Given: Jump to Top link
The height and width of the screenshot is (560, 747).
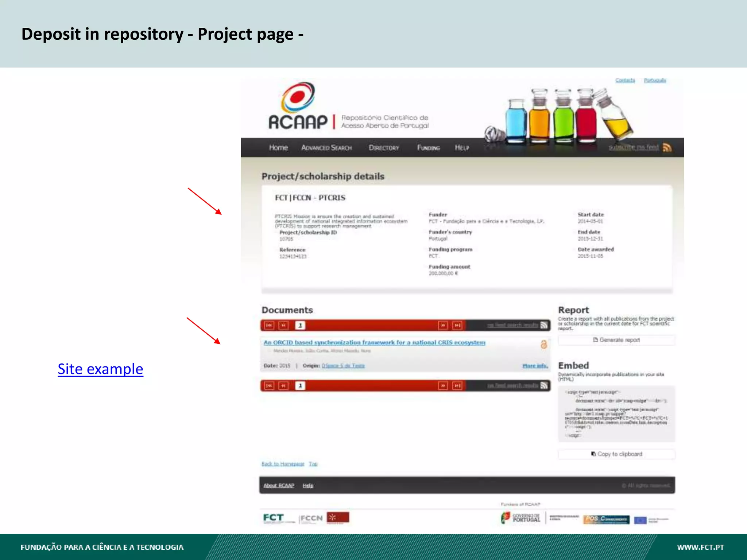Looking at the screenshot, I should 313,464.
